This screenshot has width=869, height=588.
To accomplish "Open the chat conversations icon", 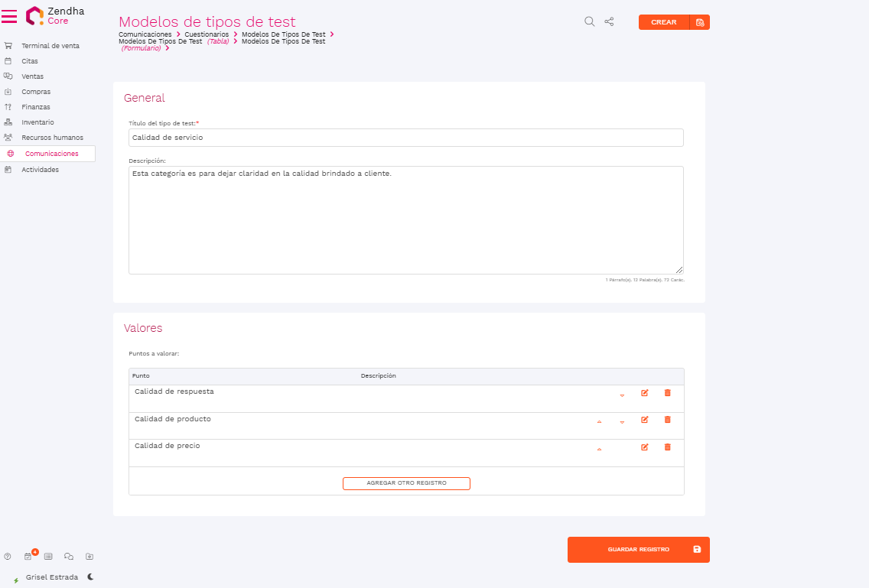I will tap(69, 557).
